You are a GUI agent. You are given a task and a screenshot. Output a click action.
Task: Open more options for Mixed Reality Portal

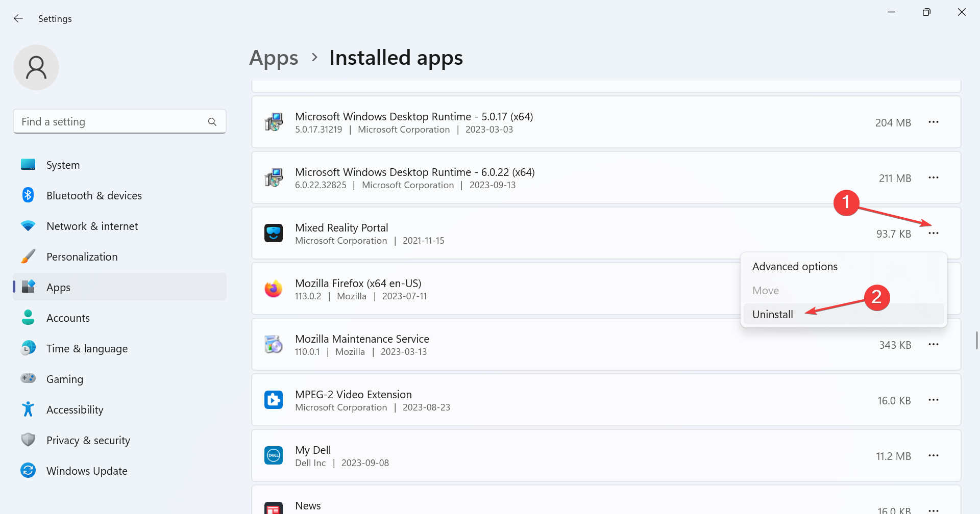tap(934, 233)
